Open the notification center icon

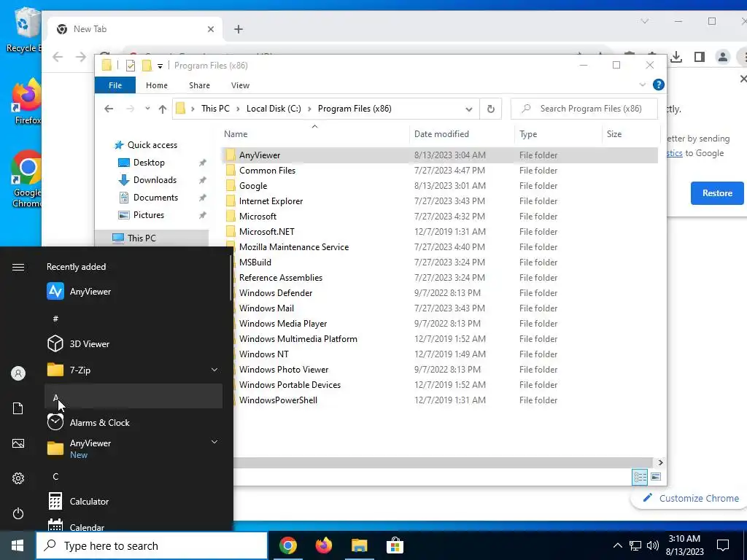pos(723,545)
